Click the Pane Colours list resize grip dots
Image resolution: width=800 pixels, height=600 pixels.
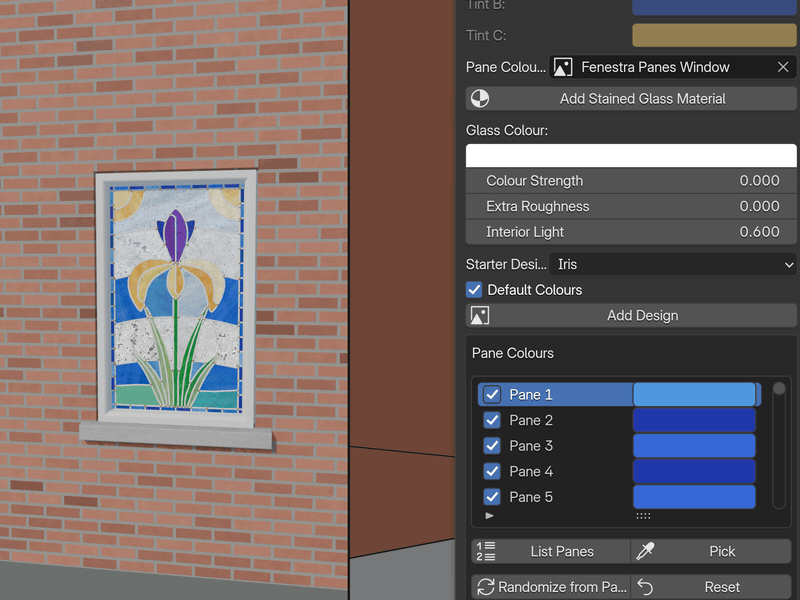643,516
